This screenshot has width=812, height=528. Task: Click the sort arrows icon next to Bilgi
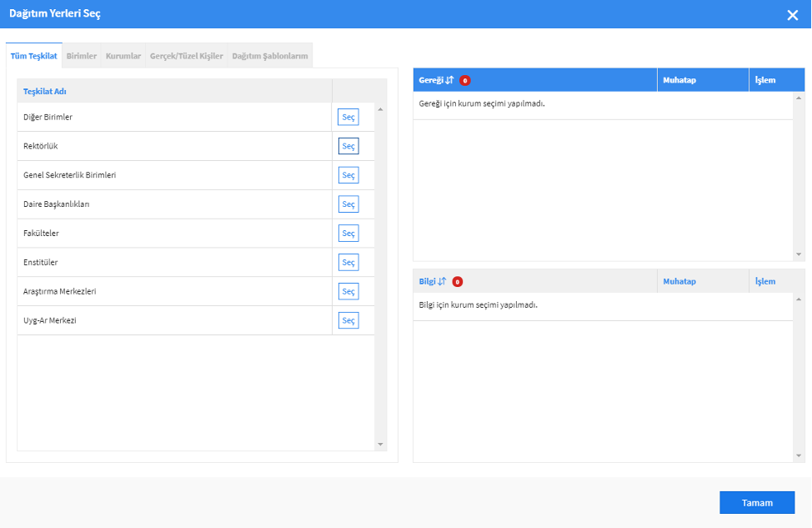click(442, 281)
